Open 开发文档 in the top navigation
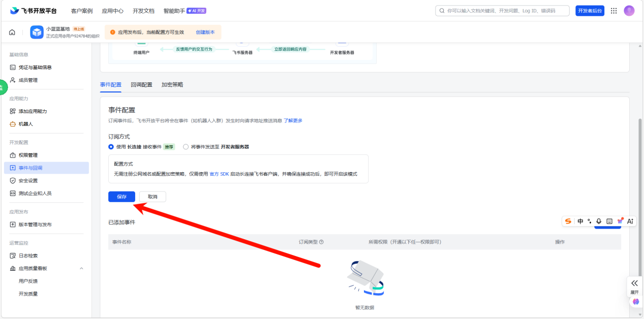Viewport: 644px width, 319px height. click(x=143, y=11)
